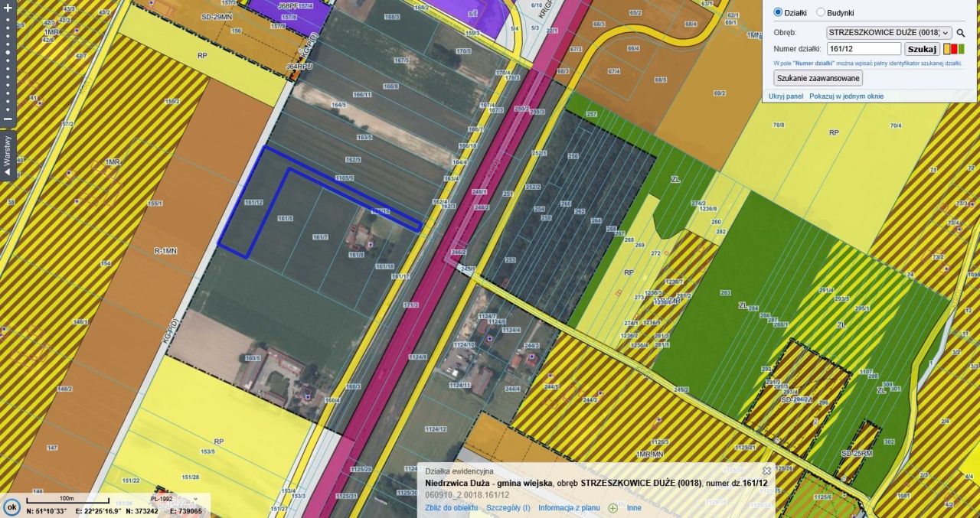
Task: Click parcel label 274/2 on the map
Action: pos(698,204)
